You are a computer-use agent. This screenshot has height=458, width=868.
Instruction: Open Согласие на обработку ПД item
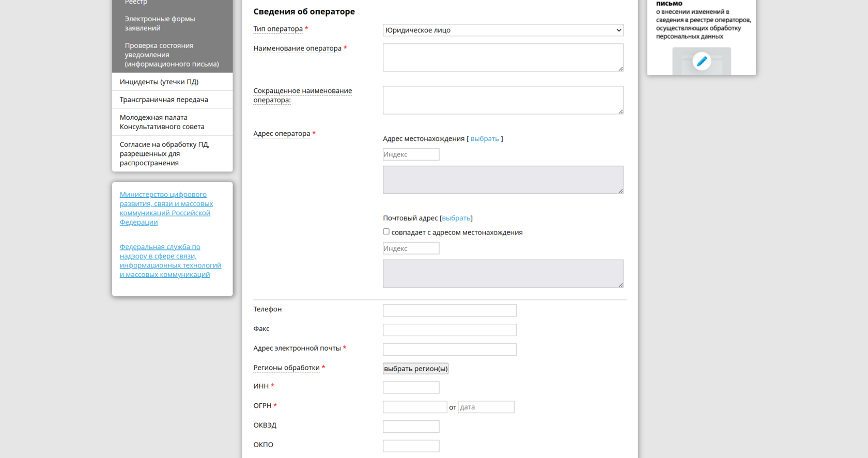172,153
